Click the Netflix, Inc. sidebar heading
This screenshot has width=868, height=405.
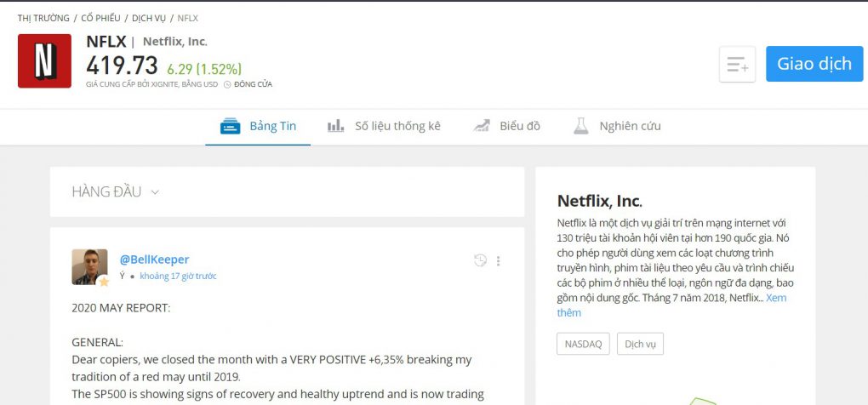pos(600,200)
